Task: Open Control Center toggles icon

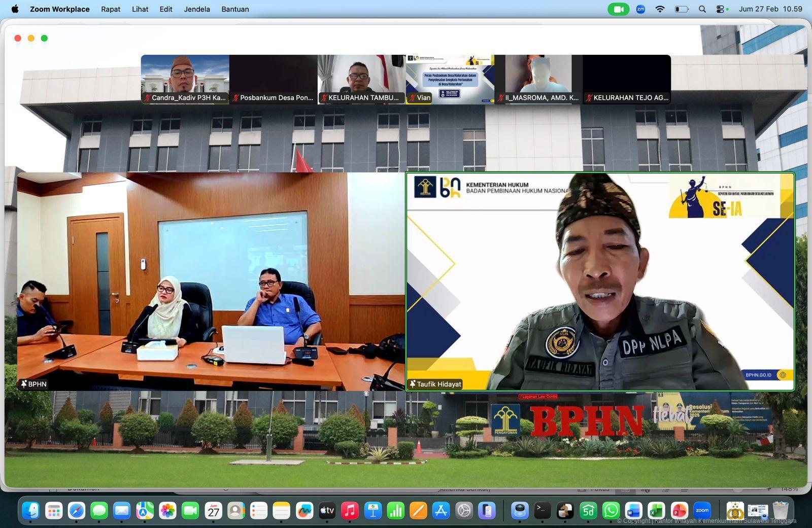Action: click(x=721, y=9)
